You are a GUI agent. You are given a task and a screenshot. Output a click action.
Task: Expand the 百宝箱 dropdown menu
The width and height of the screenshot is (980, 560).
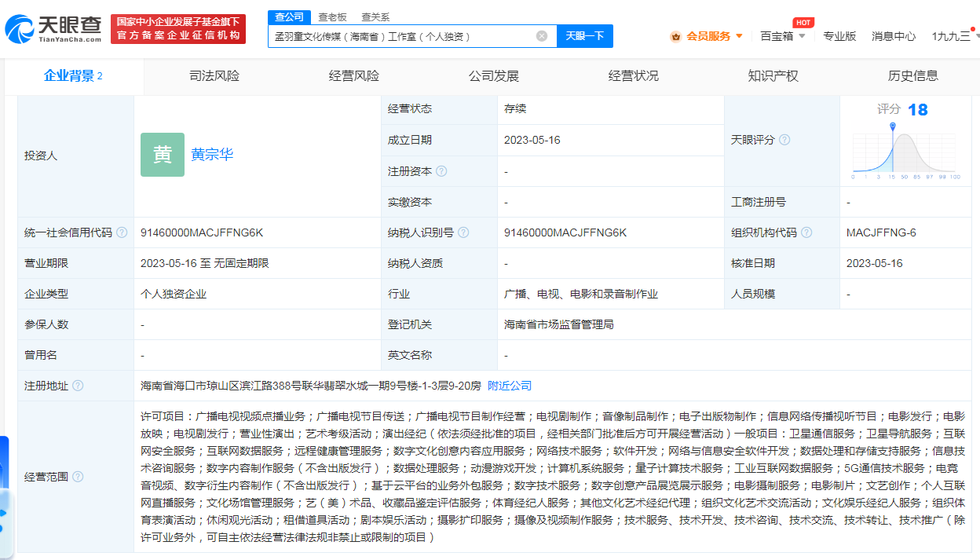pos(784,36)
